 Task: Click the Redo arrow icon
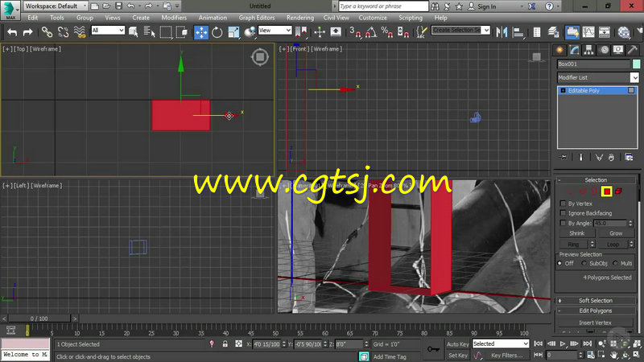(27, 32)
